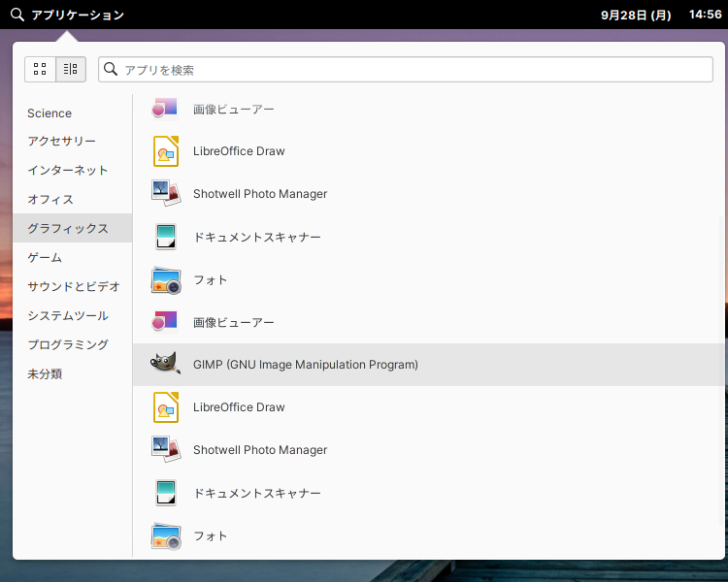Open Shotwell Photo Manager listed above the GIMP row
Screen dimensions: 728x582
pos(428,194)
